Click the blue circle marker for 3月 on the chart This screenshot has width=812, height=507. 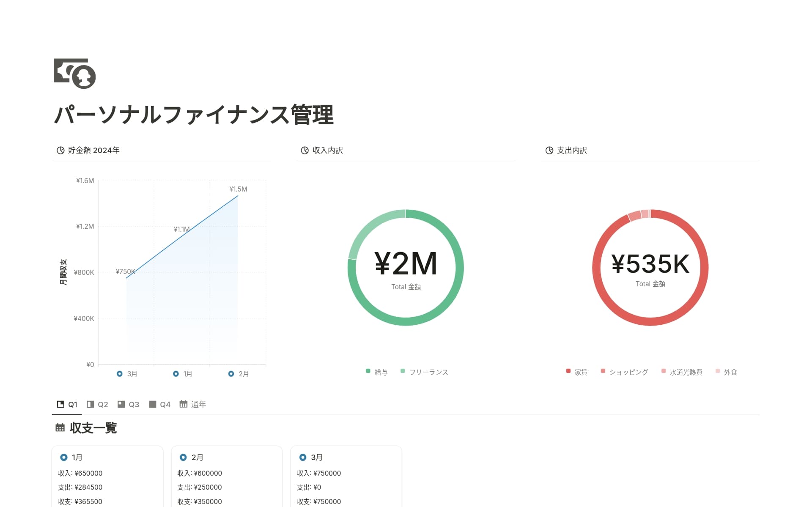120,374
